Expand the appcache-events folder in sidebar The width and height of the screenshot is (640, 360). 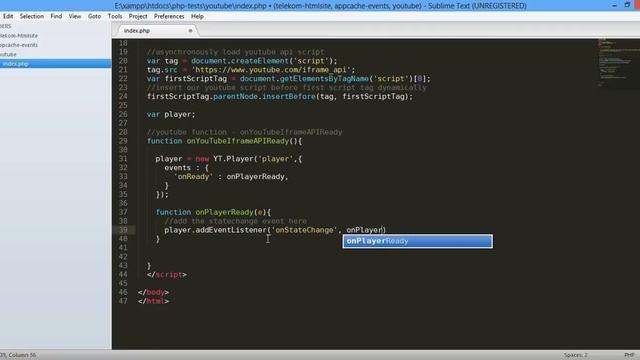(x=19, y=45)
